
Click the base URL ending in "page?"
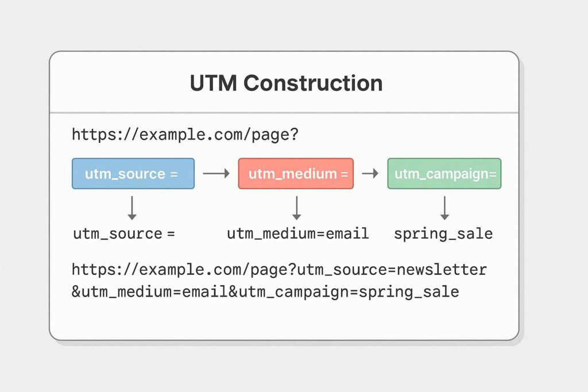tap(185, 136)
